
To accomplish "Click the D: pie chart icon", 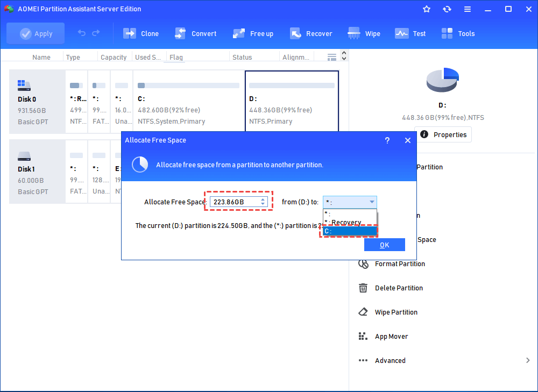I will [x=443, y=80].
